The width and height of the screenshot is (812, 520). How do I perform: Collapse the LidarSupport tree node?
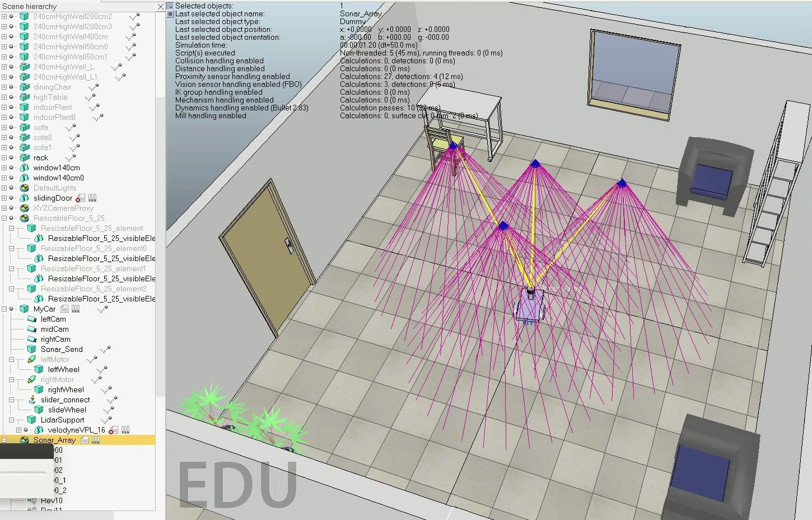[12, 420]
